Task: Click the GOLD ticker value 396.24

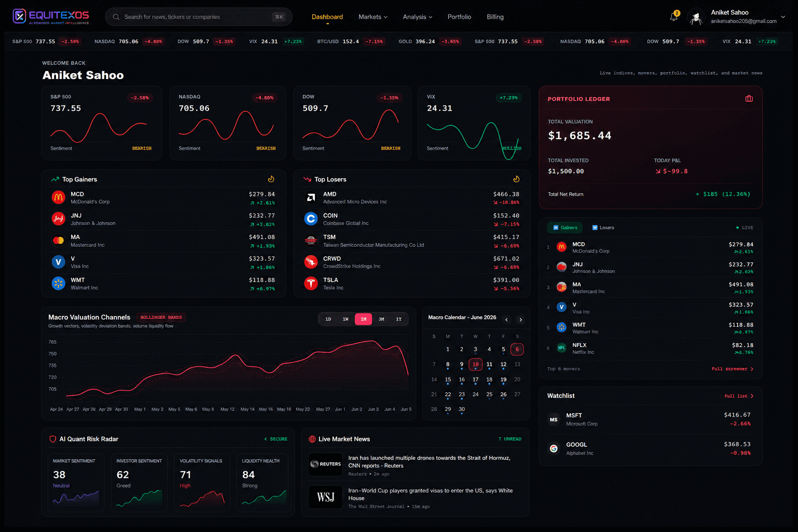Action: point(425,42)
